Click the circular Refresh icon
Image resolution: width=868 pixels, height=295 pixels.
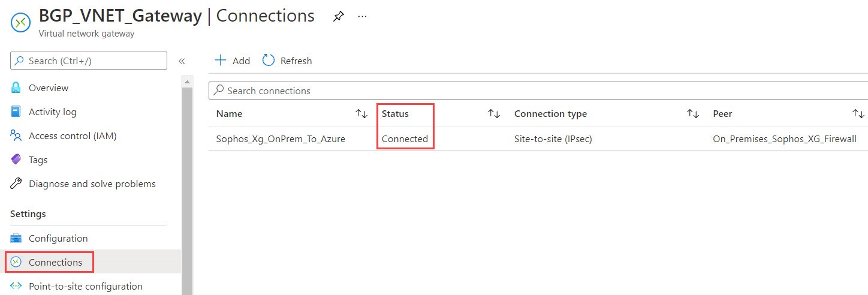[x=269, y=61]
